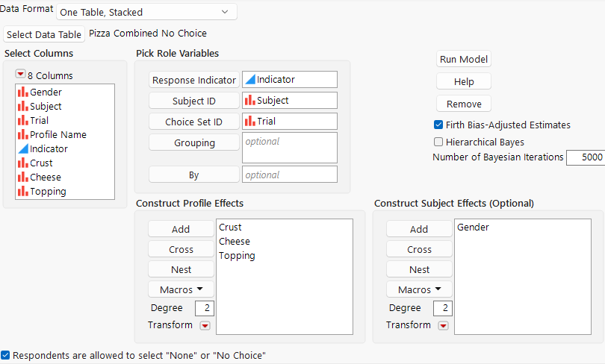This screenshot has width=605, height=364.
Task: Disable Firth Bias-Adjusted Estimates checkbox
Action: tap(438, 125)
